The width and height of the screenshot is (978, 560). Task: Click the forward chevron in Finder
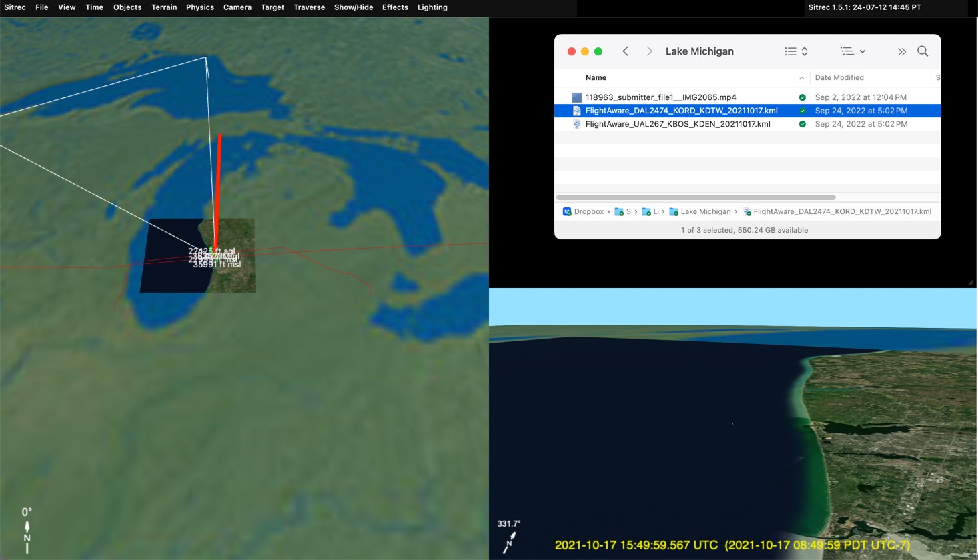[648, 51]
